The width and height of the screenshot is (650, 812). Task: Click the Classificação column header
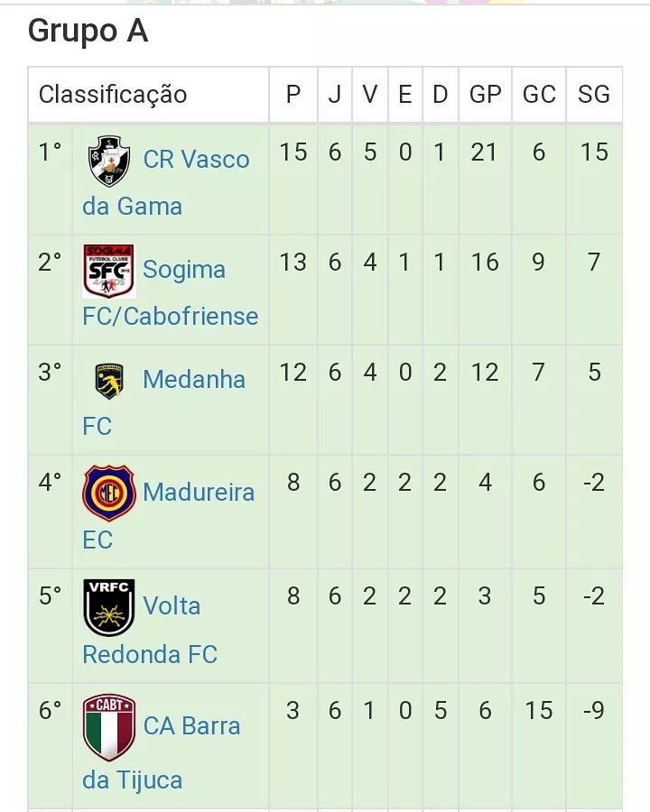click(113, 95)
